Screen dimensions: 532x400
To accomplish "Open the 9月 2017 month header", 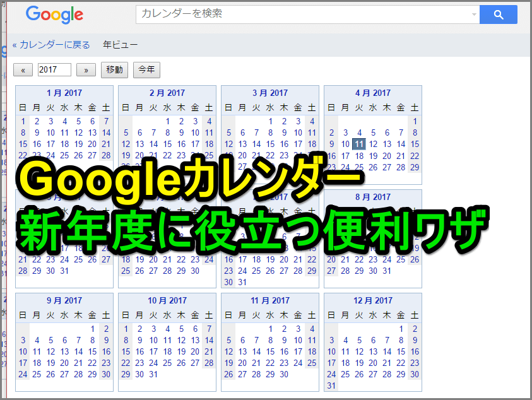I will point(64,300).
